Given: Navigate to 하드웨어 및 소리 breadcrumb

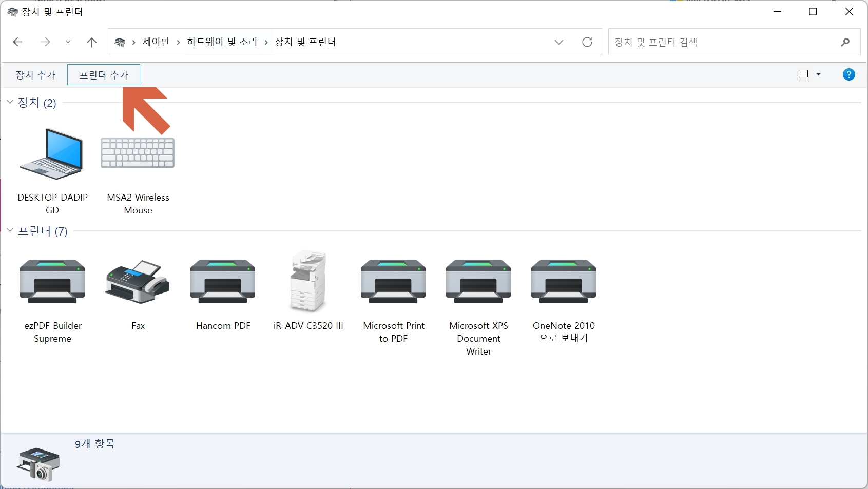Looking at the screenshot, I should coord(222,42).
